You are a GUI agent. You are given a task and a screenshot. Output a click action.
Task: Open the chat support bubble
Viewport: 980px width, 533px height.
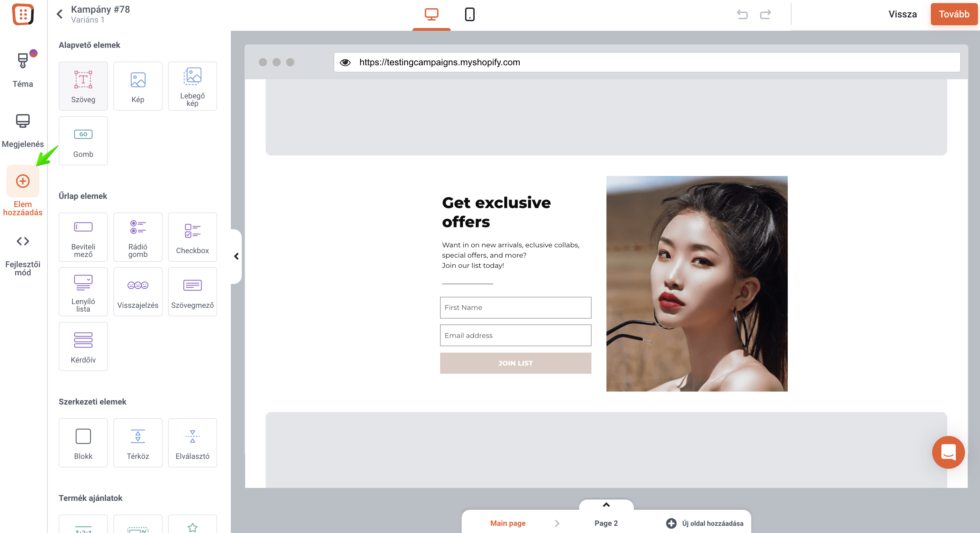tap(949, 452)
